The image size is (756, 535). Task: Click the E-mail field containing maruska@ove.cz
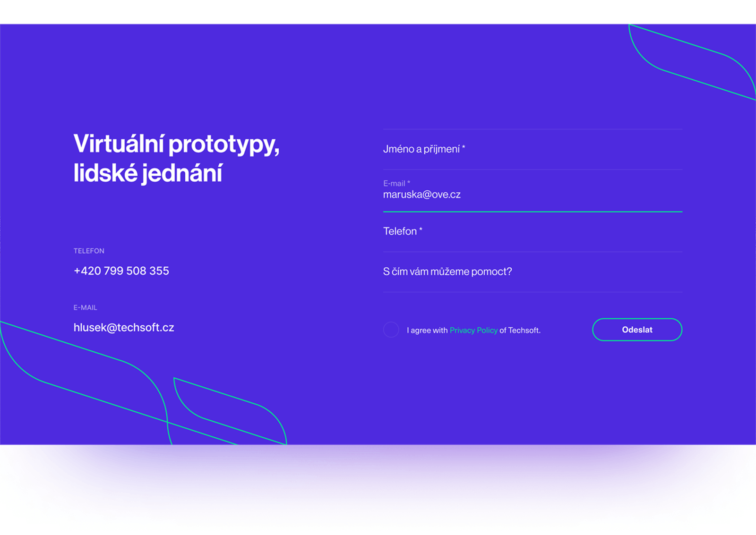tap(423, 194)
